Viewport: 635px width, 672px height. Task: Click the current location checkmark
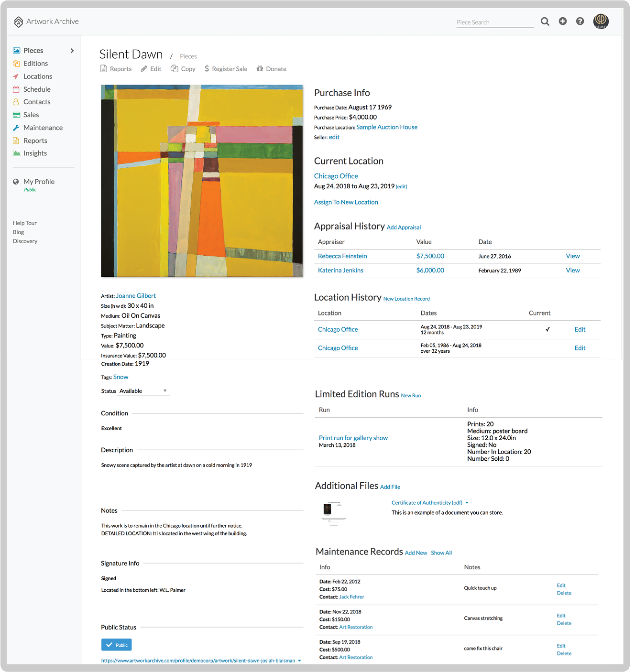(x=548, y=329)
